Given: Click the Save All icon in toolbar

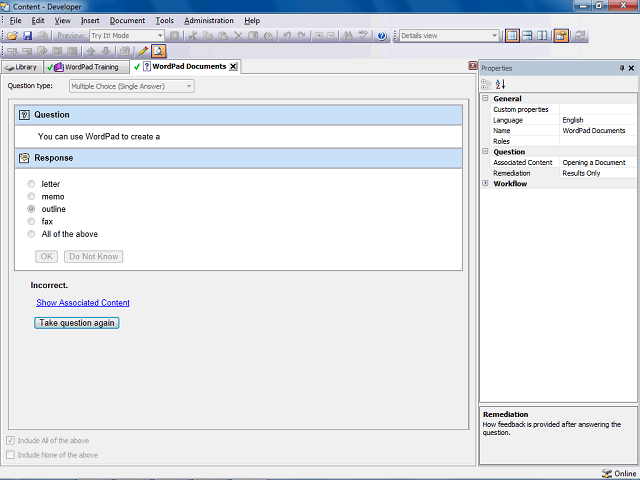Looking at the screenshot, I should point(42,36).
